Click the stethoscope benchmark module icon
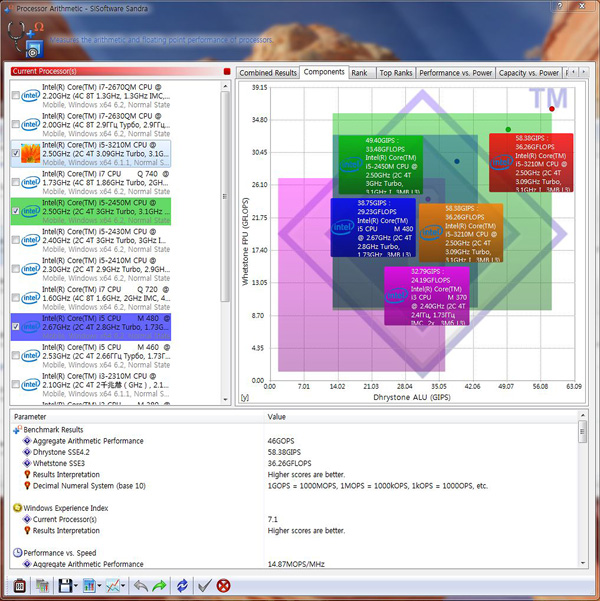 tap(26, 39)
